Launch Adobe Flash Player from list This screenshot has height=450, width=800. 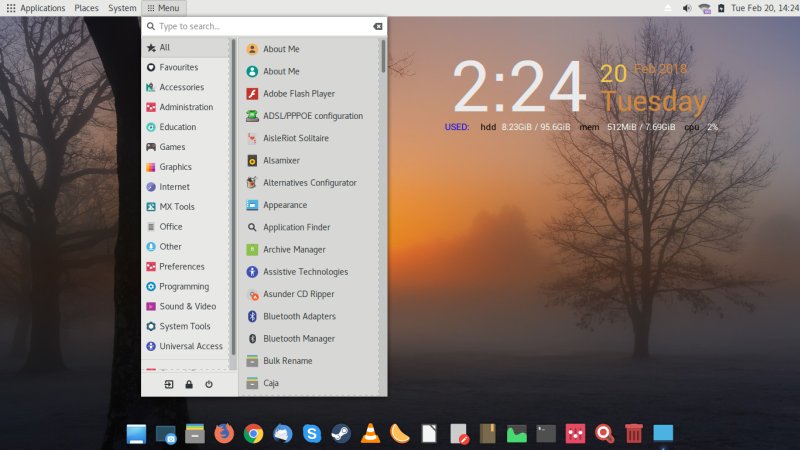(298, 94)
